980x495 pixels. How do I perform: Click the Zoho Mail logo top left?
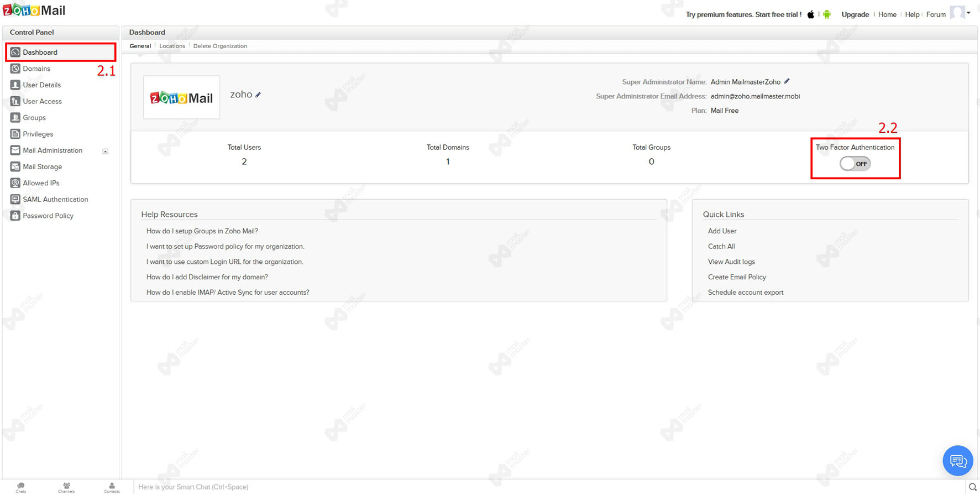34,10
